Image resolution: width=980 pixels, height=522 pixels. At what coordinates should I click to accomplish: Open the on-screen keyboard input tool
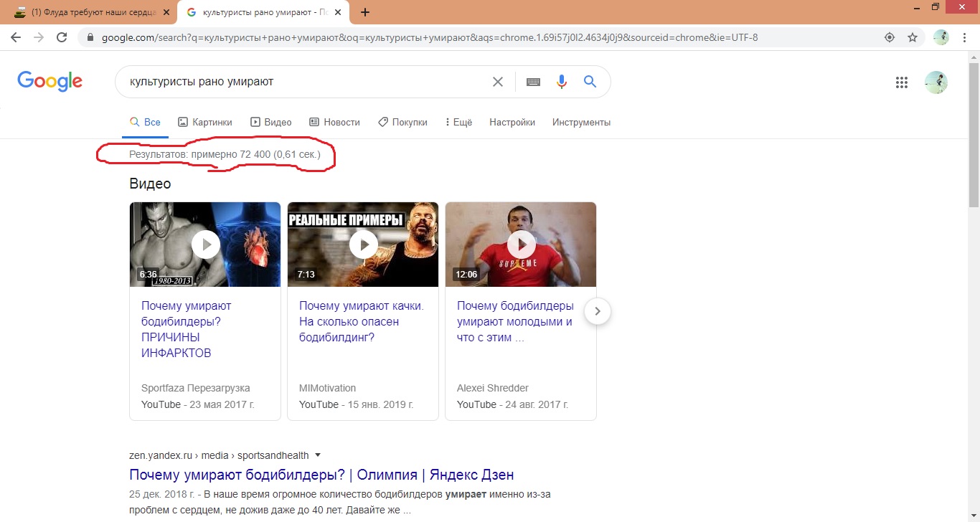533,82
